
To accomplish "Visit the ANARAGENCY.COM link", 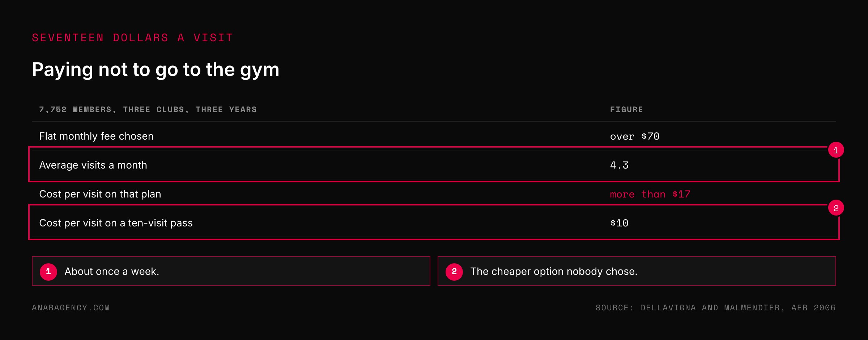I will 71,308.
